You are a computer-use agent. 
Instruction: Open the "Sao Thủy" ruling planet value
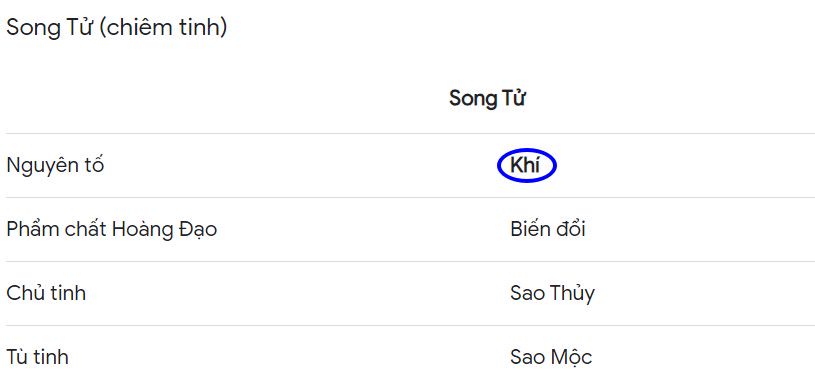pyautogui.click(x=553, y=293)
